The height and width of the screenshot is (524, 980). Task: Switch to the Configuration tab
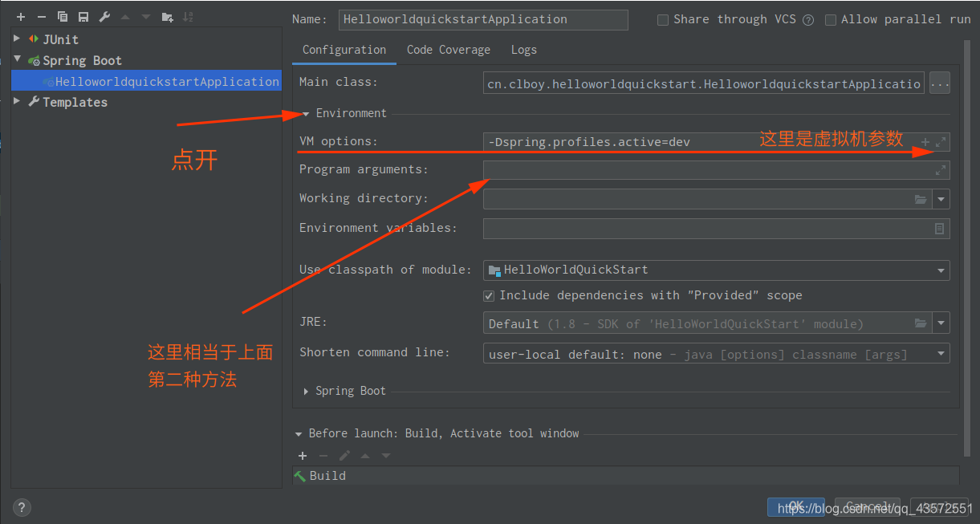(x=344, y=50)
